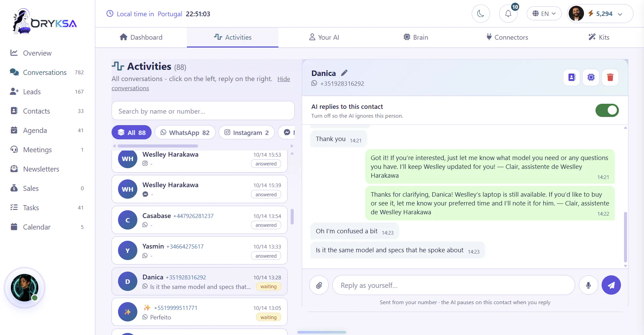Click the search by name or number field

(x=203, y=111)
